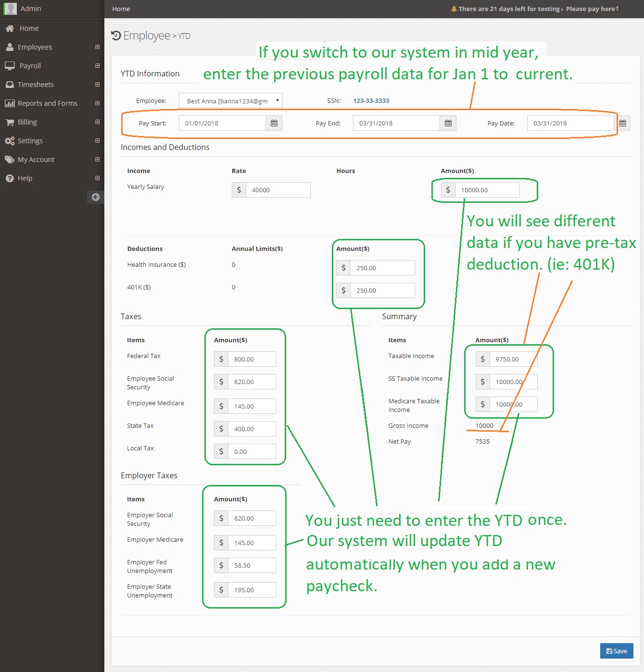Click the Billing cart icon
Image resolution: width=644 pixels, height=672 pixels.
tap(10, 122)
